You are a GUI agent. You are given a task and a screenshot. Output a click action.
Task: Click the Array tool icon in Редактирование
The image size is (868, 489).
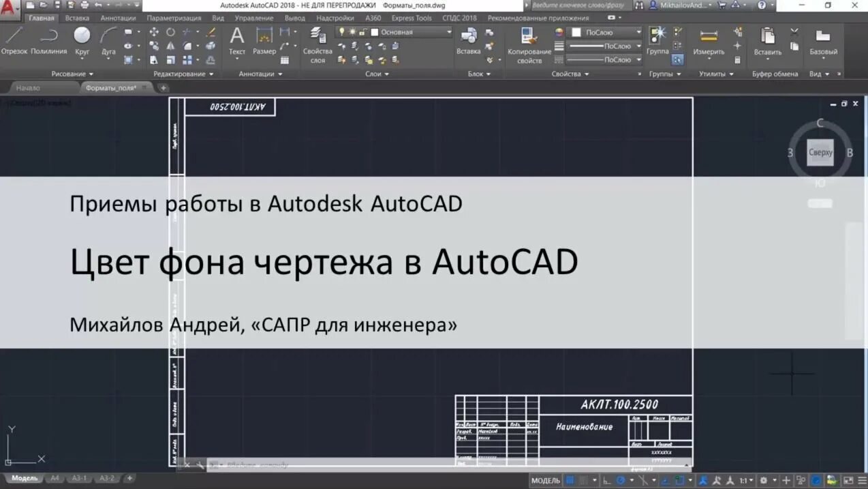[x=187, y=60]
